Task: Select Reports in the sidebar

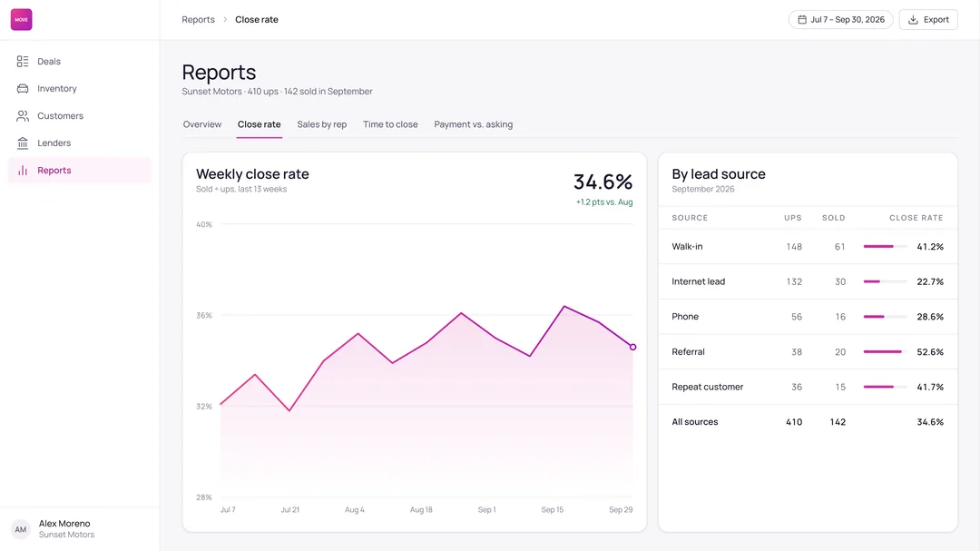Action: 79,170
